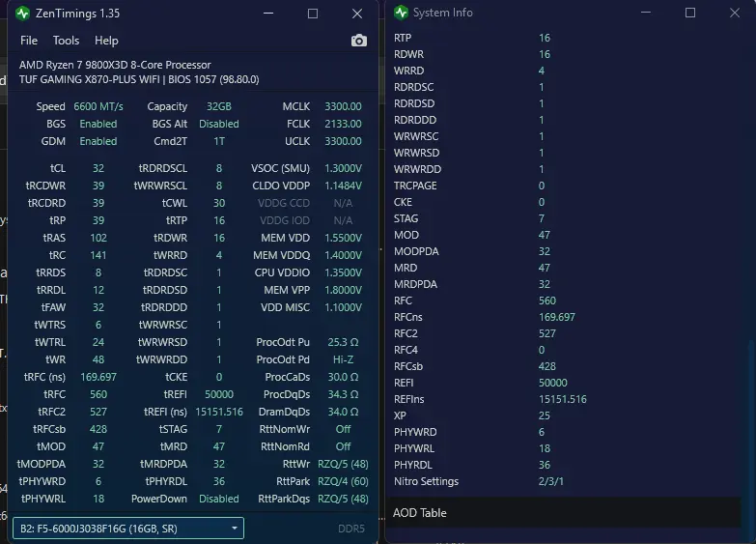The width and height of the screenshot is (756, 544).
Task: Open the Help menu
Action: point(106,41)
